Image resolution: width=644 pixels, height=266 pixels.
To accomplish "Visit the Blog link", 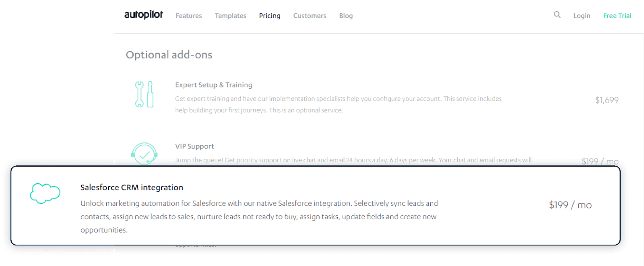I will coord(346,16).
